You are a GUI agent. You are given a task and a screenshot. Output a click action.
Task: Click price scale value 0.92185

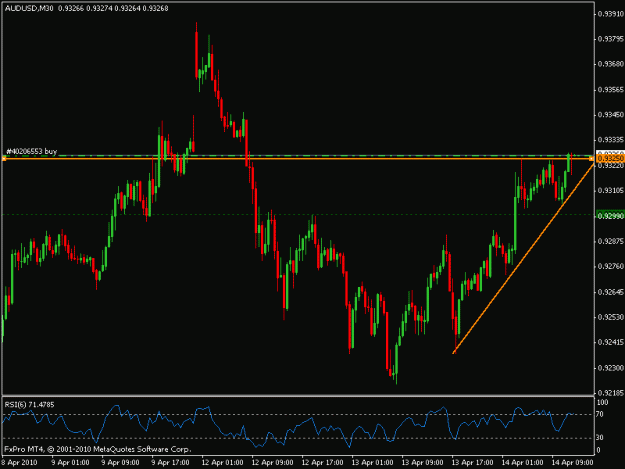(611, 393)
